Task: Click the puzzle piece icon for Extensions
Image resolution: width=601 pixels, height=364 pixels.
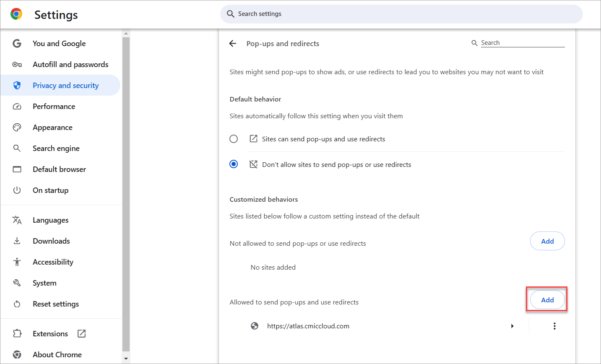Action: point(17,334)
